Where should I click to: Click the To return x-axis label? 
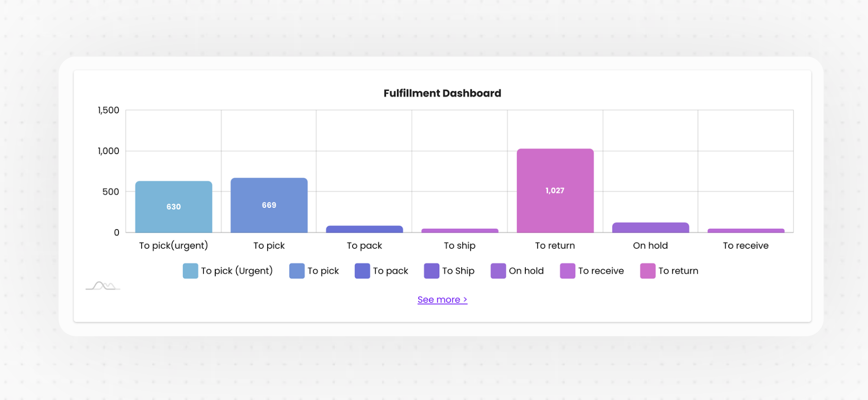tap(555, 245)
